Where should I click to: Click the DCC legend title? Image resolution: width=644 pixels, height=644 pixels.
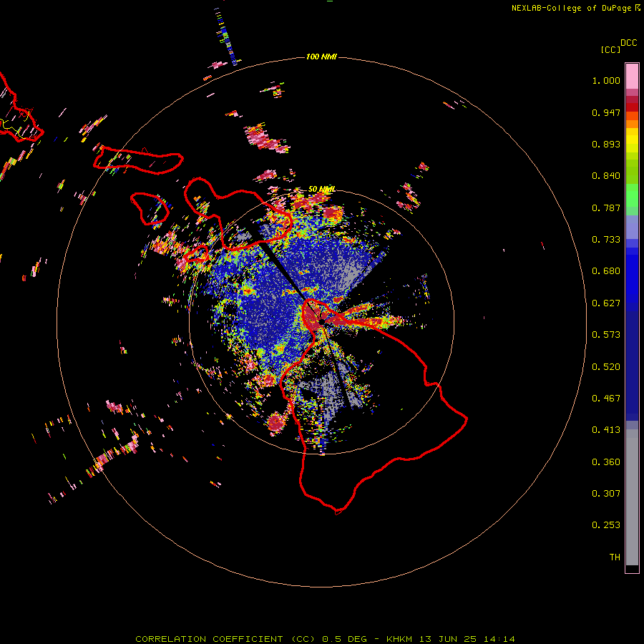point(629,43)
